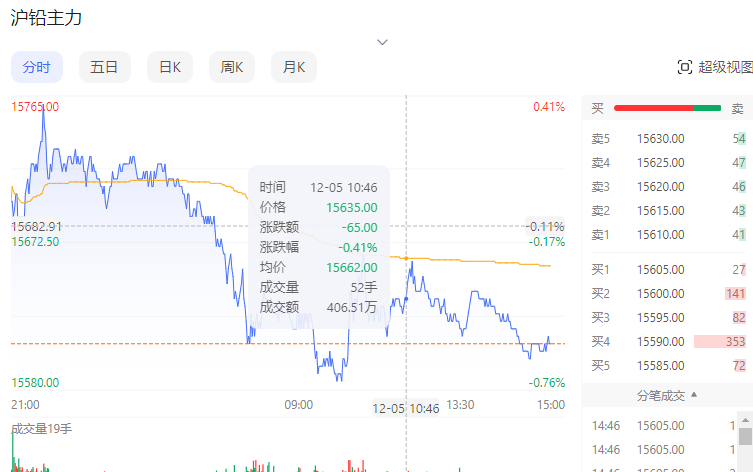
Task: Collapse the 分笔成交 section triangle
Action: click(694, 395)
